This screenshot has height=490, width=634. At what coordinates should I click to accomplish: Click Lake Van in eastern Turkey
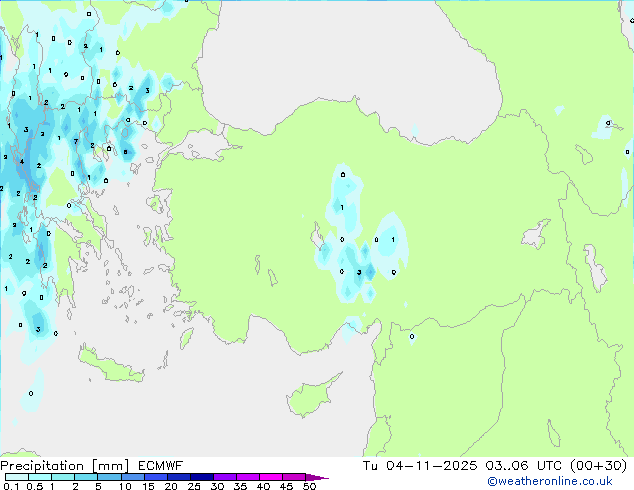pyautogui.click(x=540, y=236)
